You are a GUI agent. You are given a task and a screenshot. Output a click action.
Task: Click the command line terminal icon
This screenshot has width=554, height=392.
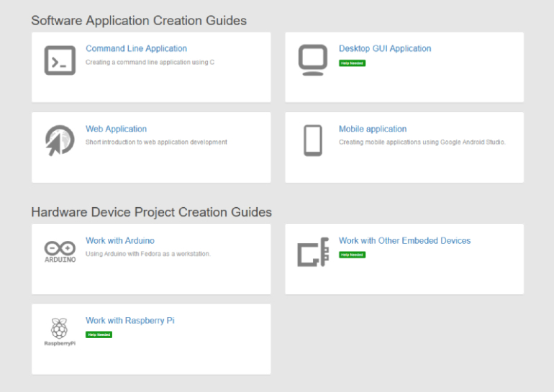[x=60, y=60]
